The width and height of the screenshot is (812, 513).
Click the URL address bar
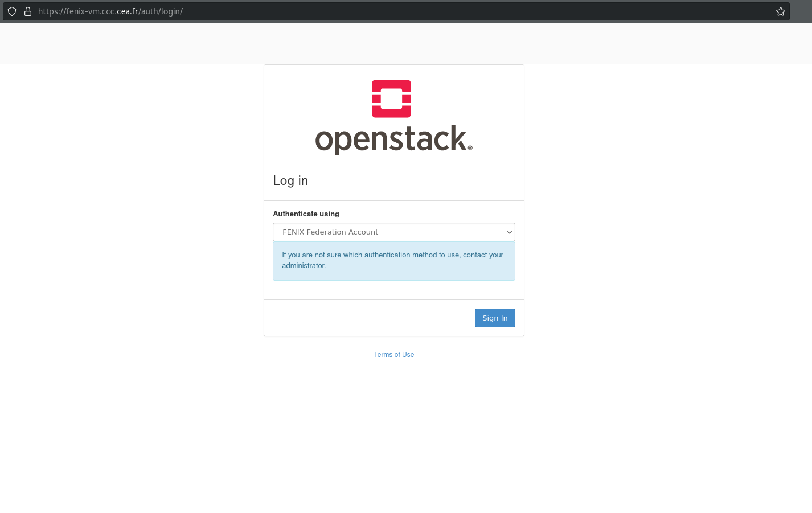point(396,11)
